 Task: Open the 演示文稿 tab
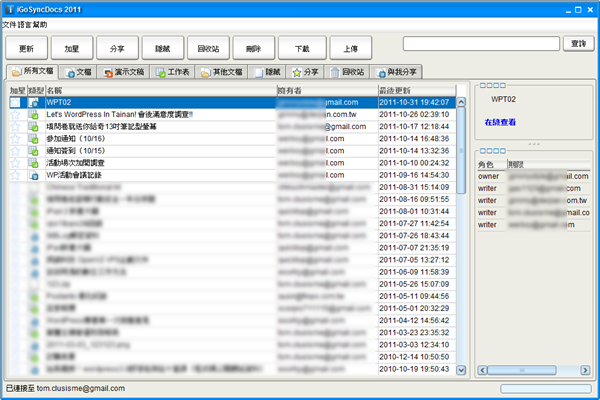(x=124, y=72)
